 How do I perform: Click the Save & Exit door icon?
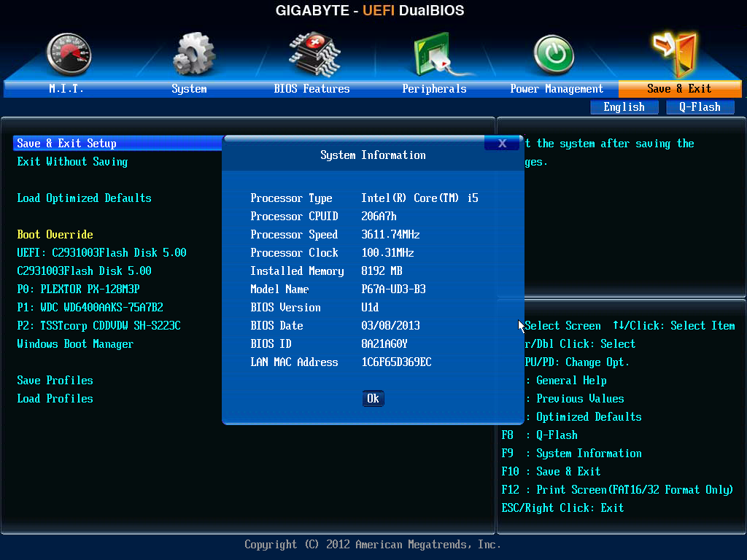676,54
